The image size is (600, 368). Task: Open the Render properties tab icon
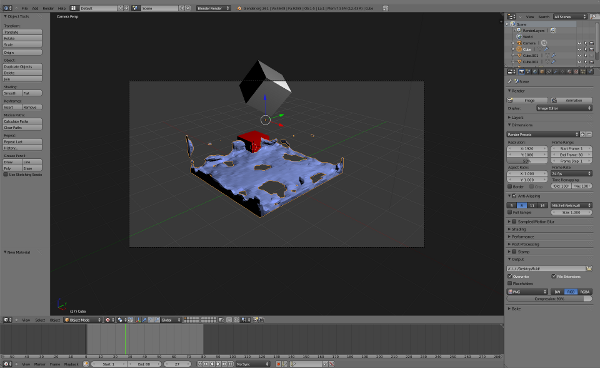(x=521, y=72)
